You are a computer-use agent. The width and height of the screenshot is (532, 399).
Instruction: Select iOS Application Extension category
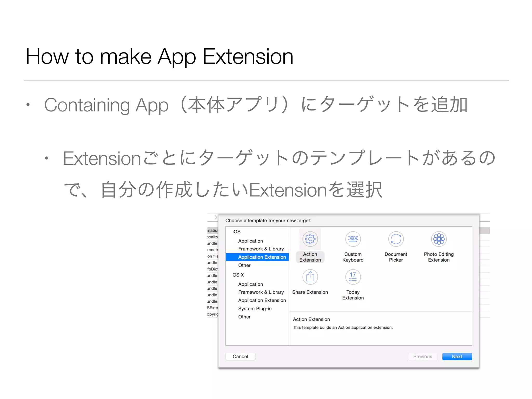[257, 257]
